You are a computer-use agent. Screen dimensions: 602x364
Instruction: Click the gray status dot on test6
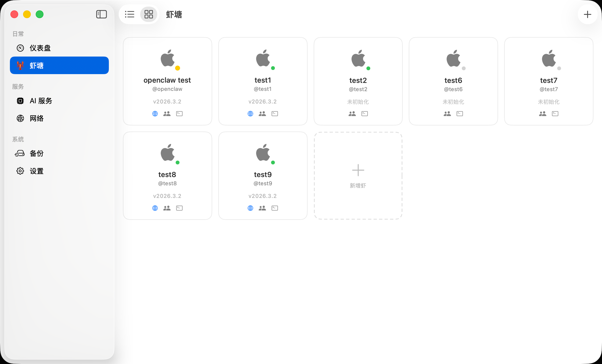463,68
